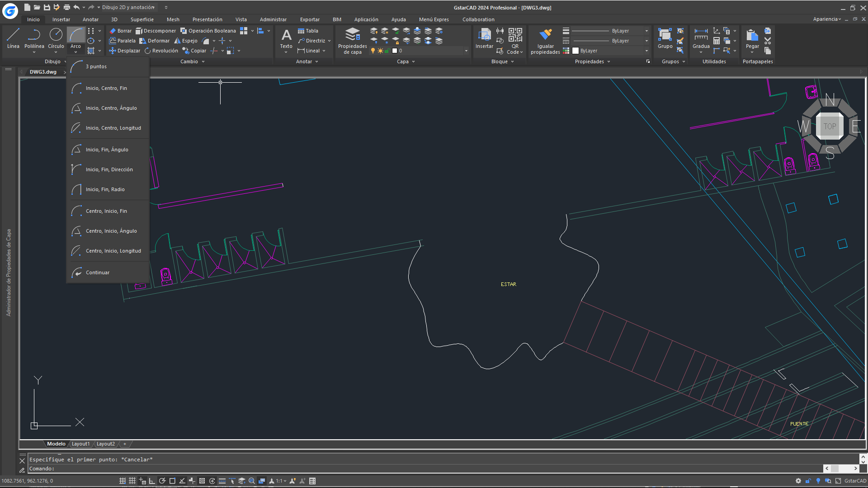Viewport: 868px width, 488px height.
Task: Switch to the Layout1 tab
Action: [x=80, y=444]
